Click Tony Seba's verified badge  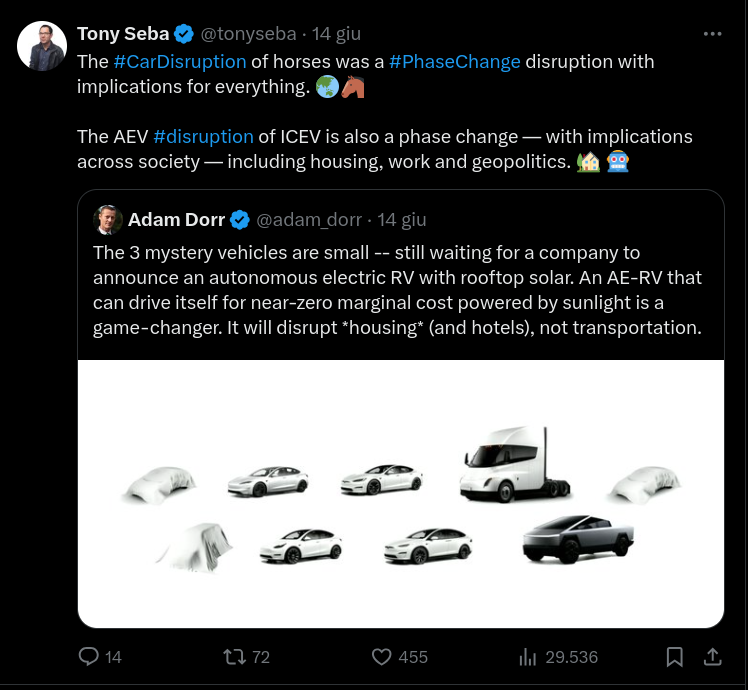185,34
